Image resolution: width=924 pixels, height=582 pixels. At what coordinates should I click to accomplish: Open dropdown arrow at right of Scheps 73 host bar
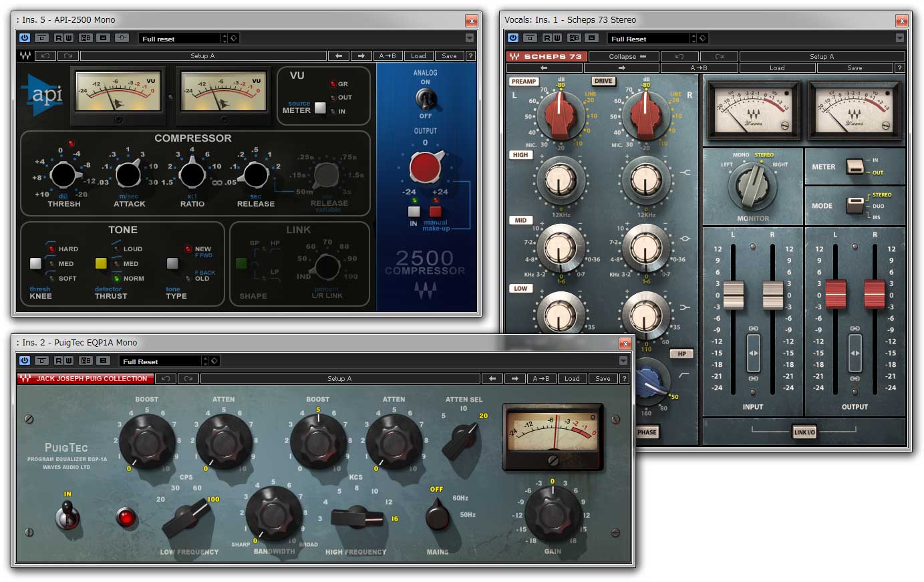tap(900, 38)
